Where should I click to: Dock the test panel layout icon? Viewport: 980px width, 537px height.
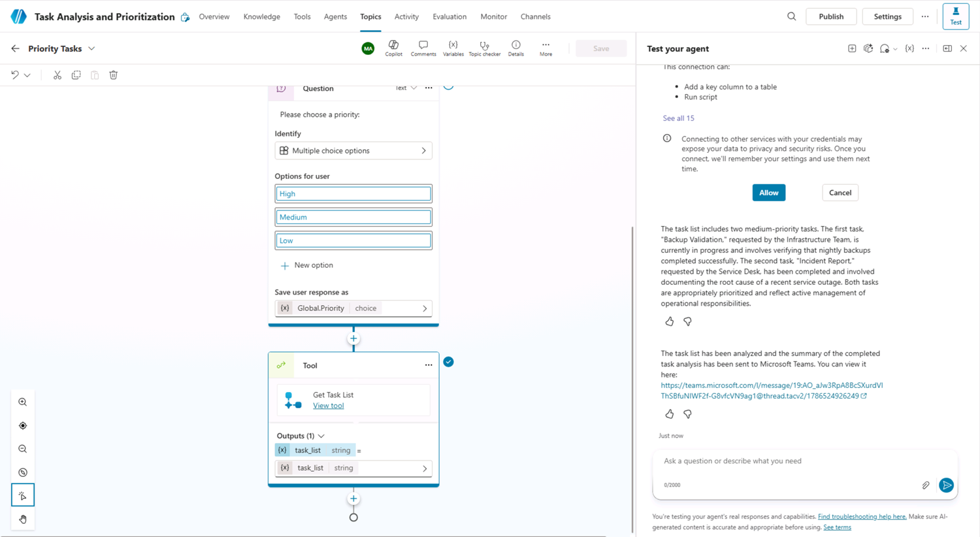click(x=947, y=48)
